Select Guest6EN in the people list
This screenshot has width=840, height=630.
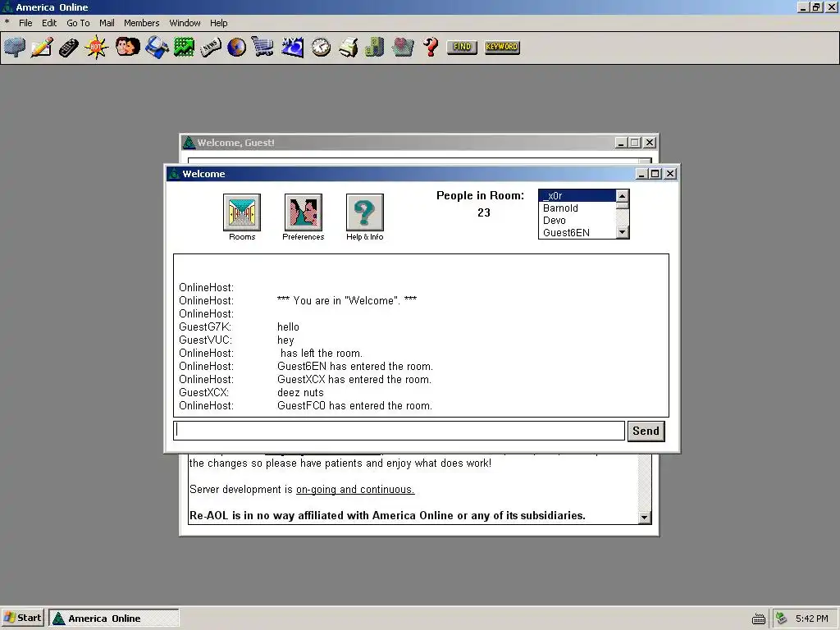[x=577, y=232]
